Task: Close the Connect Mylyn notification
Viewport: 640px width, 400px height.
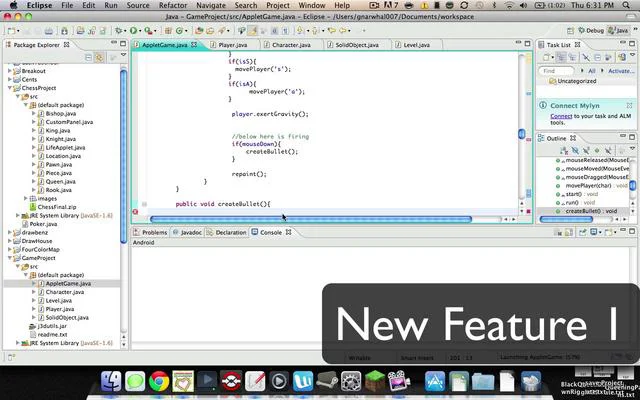Action: click(x=629, y=105)
